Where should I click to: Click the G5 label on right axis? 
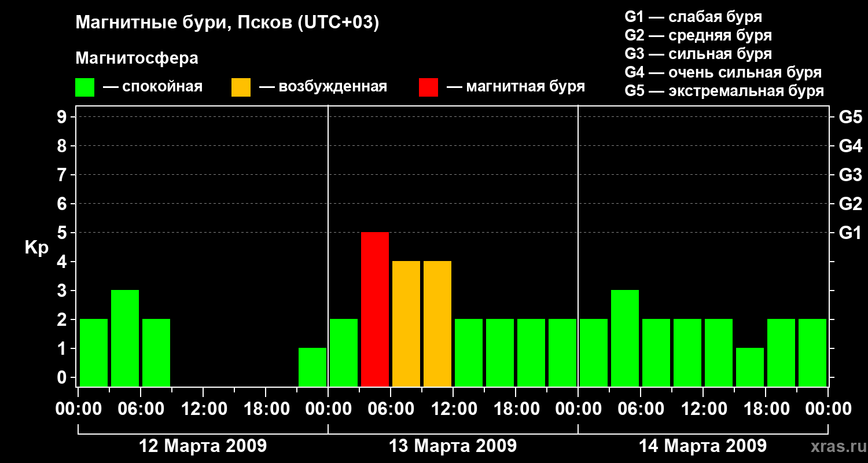[850, 117]
